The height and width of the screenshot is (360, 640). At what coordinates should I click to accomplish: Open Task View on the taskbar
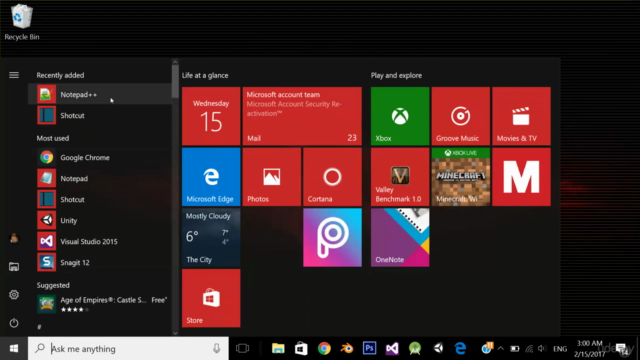pyautogui.click(x=242, y=349)
